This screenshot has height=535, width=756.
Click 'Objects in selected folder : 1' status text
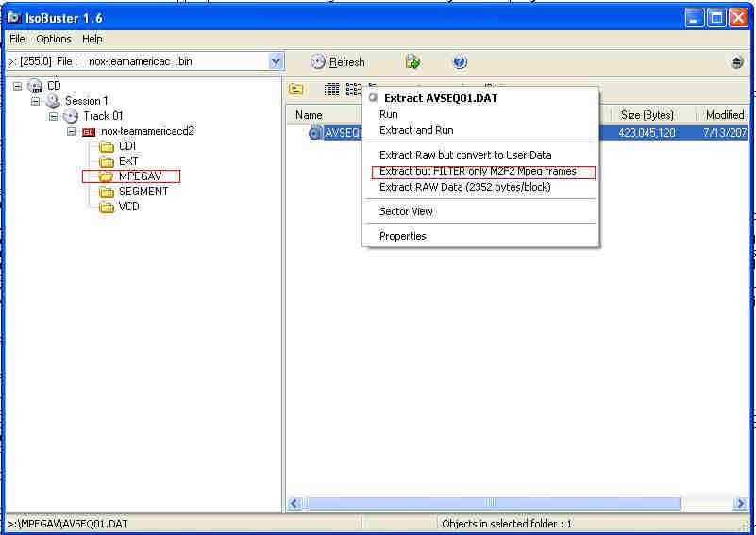[x=506, y=524]
